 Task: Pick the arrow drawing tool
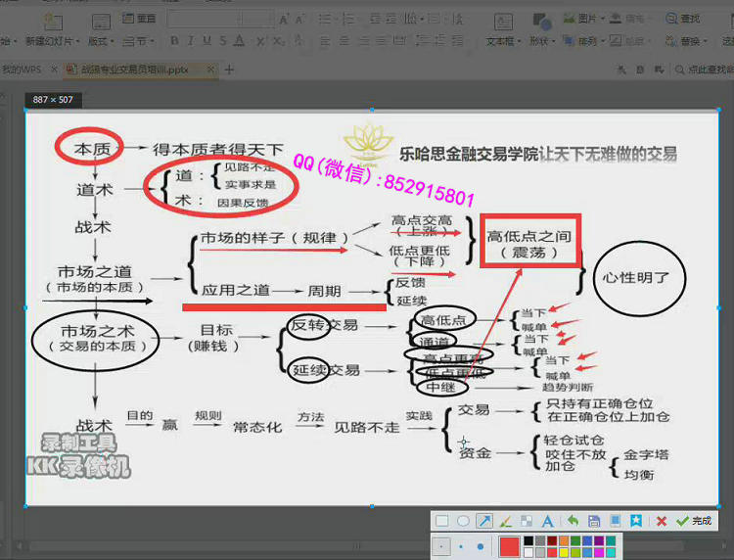click(x=484, y=521)
